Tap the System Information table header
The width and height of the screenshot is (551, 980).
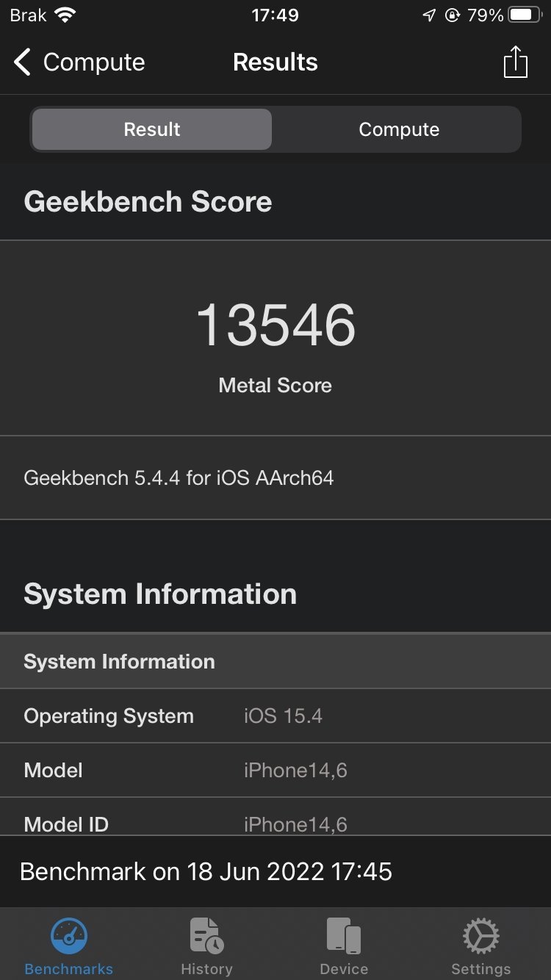275,661
